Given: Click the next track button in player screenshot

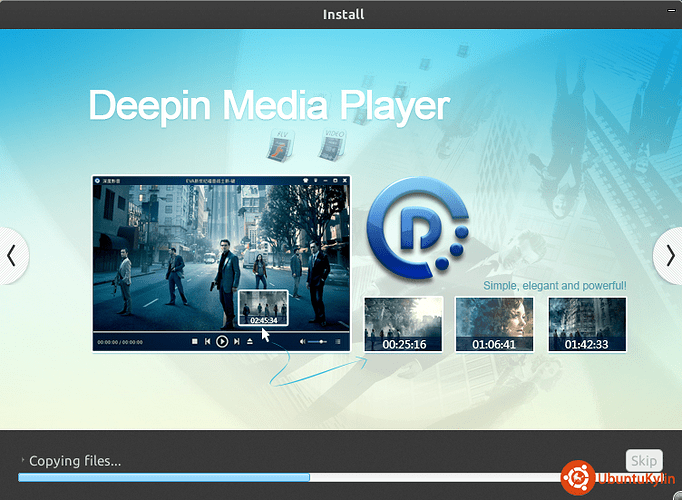Looking at the screenshot, I should tap(237, 342).
